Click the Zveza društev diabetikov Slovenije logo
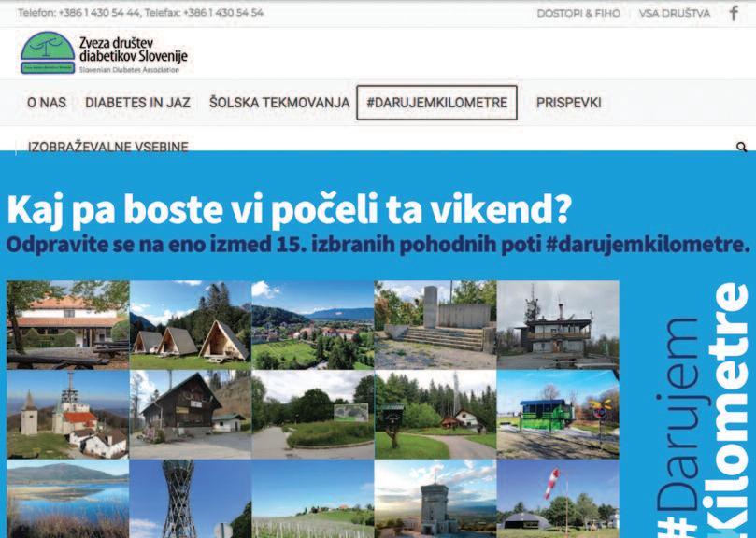 tap(104, 53)
